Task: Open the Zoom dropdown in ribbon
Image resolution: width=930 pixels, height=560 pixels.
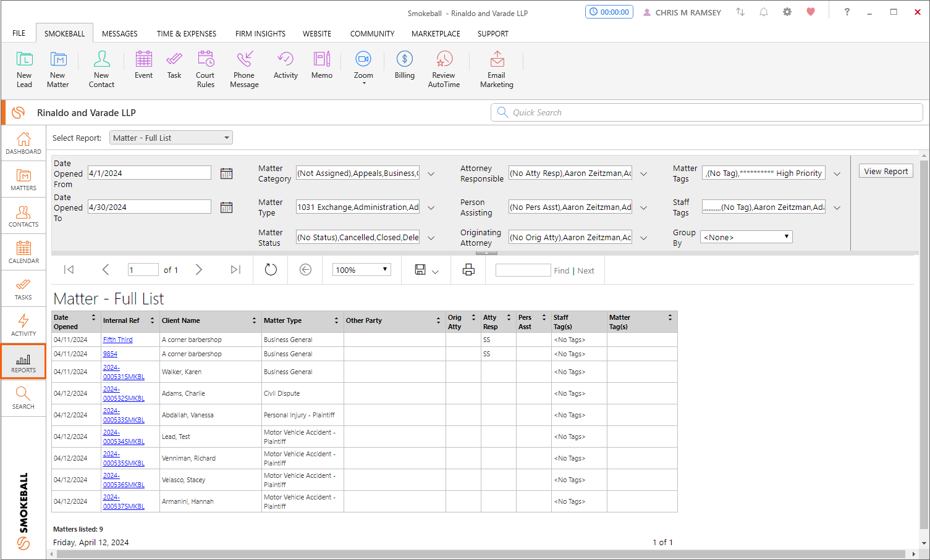Action: tap(363, 68)
